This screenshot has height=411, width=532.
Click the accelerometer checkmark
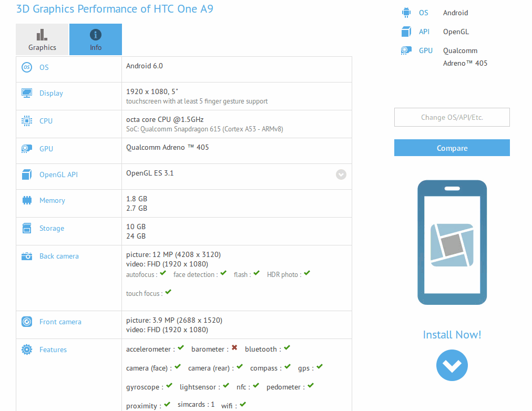pyautogui.click(x=181, y=347)
